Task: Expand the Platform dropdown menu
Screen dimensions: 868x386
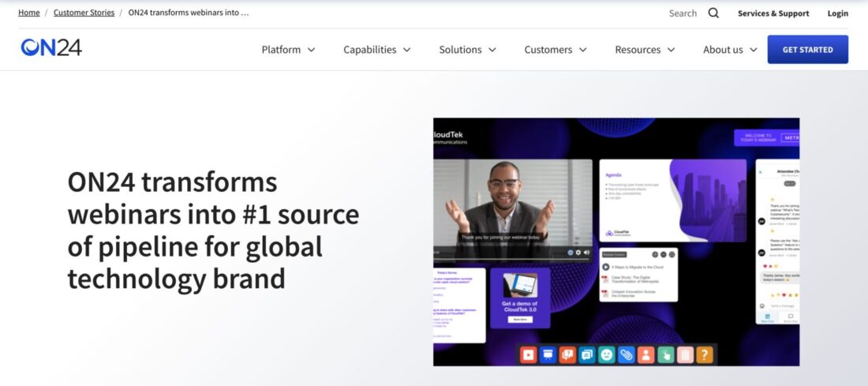Action: (x=288, y=50)
